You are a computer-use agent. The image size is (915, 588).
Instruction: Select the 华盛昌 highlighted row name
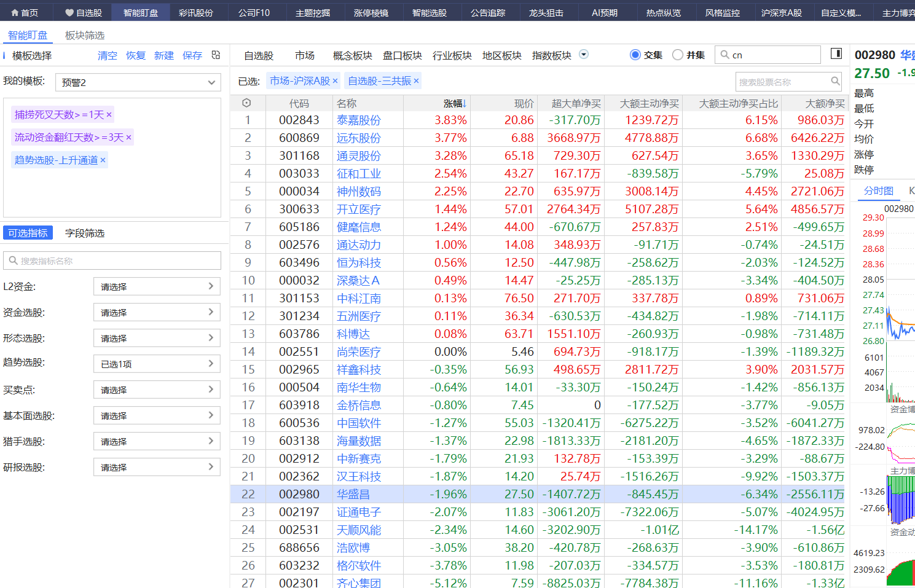pos(353,495)
